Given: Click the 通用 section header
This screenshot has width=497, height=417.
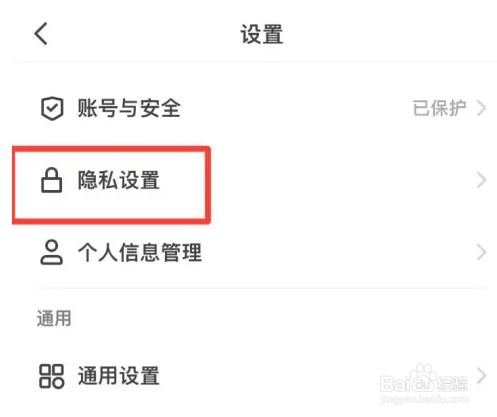Looking at the screenshot, I should (x=54, y=318).
